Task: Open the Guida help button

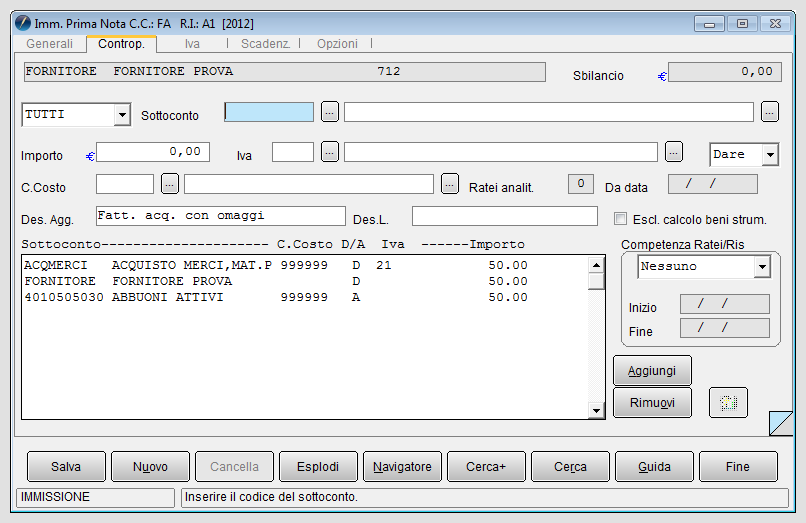Action: (654, 466)
